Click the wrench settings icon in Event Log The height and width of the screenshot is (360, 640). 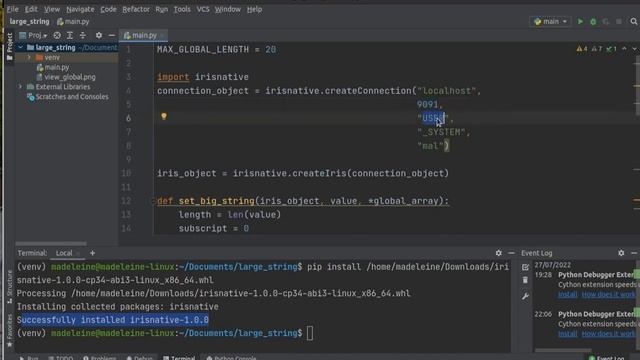pyautogui.click(x=525, y=296)
